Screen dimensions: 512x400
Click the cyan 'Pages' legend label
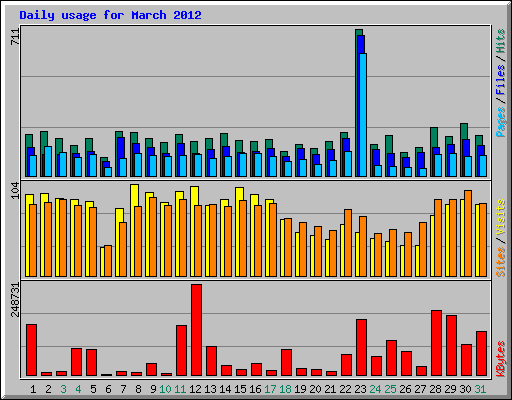(501, 122)
